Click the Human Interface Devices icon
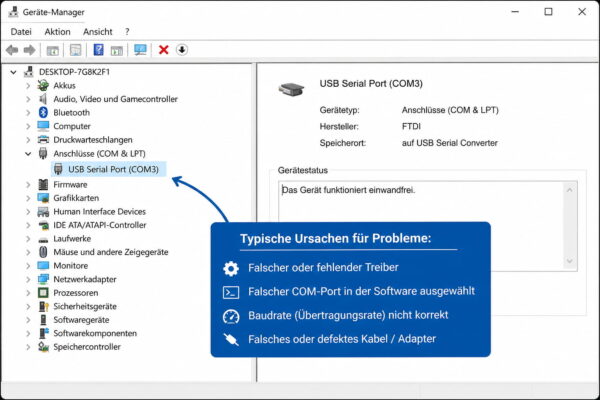The image size is (600, 400). [x=43, y=211]
